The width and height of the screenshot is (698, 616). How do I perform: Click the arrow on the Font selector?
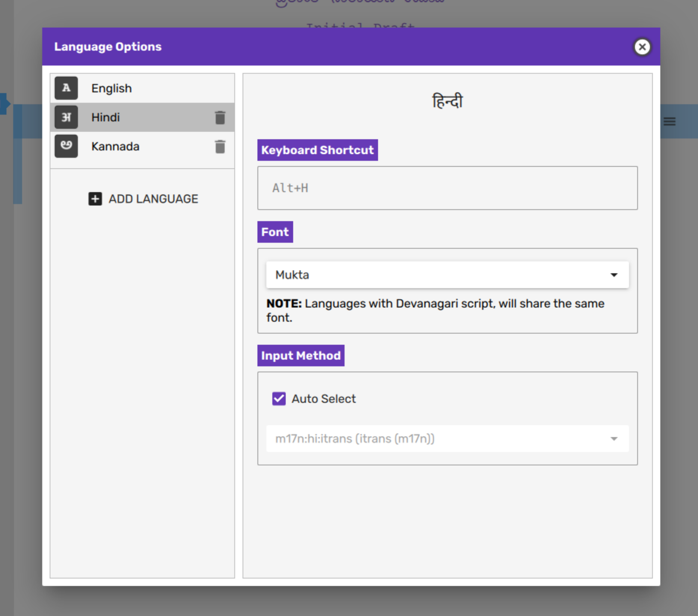614,275
